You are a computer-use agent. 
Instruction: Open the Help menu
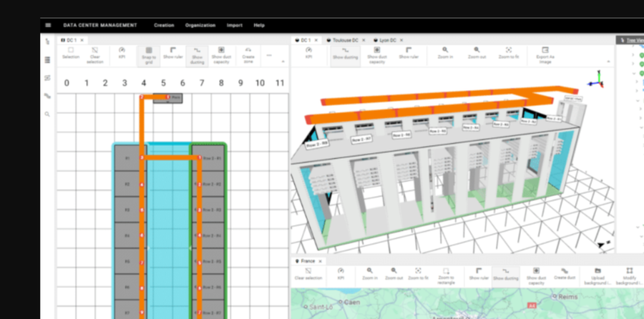pos(258,25)
